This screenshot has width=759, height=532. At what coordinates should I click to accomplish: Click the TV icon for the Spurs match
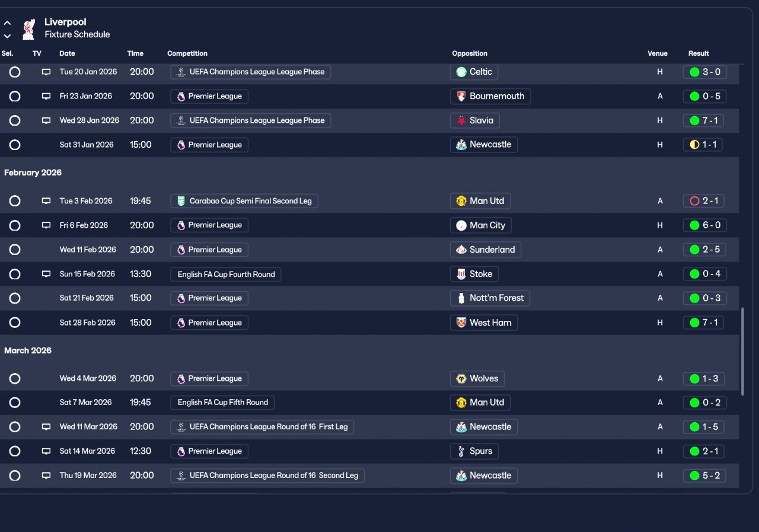[46, 451]
